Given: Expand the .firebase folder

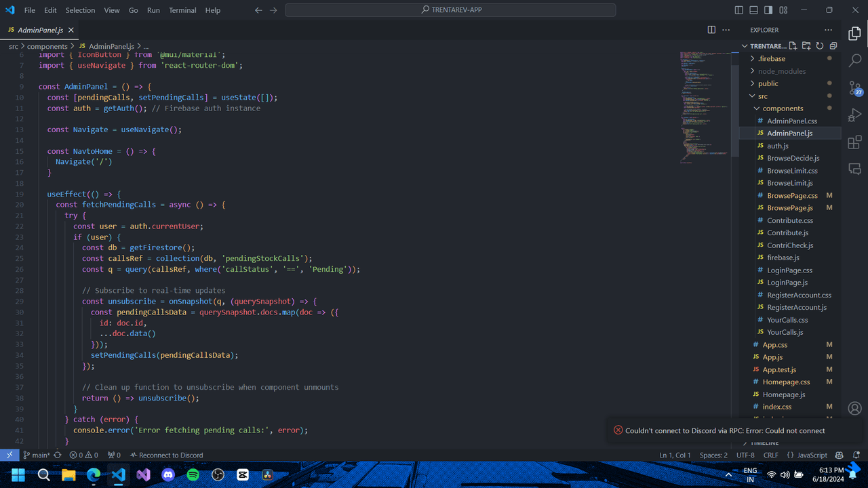Looking at the screenshot, I should click(x=771, y=59).
